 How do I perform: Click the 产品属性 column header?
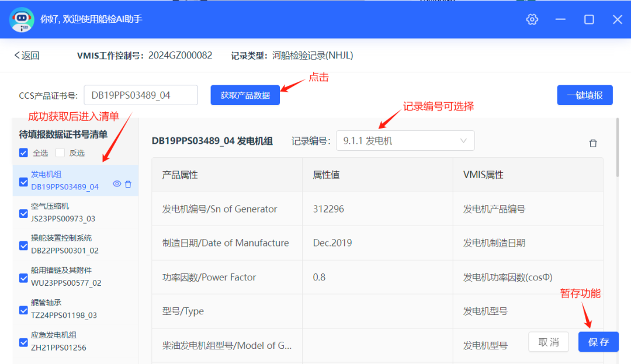point(227,175)
